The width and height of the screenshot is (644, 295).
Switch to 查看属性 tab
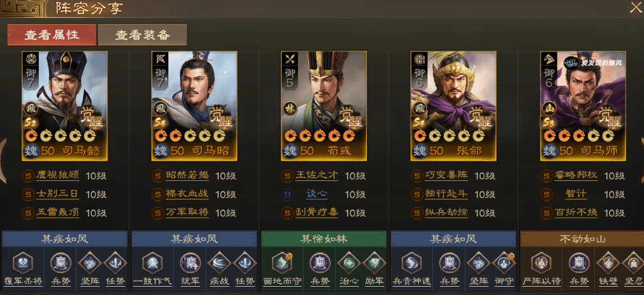52,35
